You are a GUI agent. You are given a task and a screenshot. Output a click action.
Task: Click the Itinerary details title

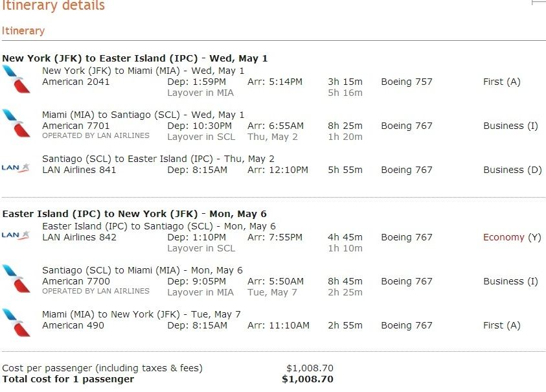click(53, 6)
